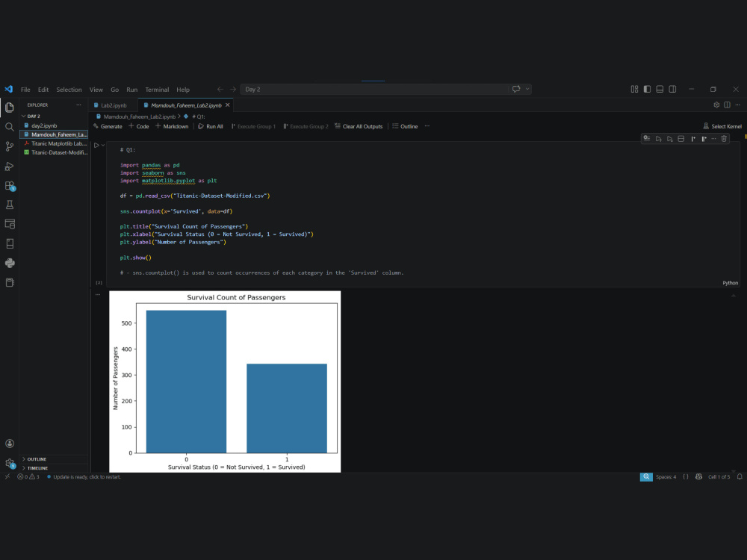The width and height of the screenshot is (747, 560).
Task: Open the dropdown arrow beside run cell button
Action: coord(103,146)
